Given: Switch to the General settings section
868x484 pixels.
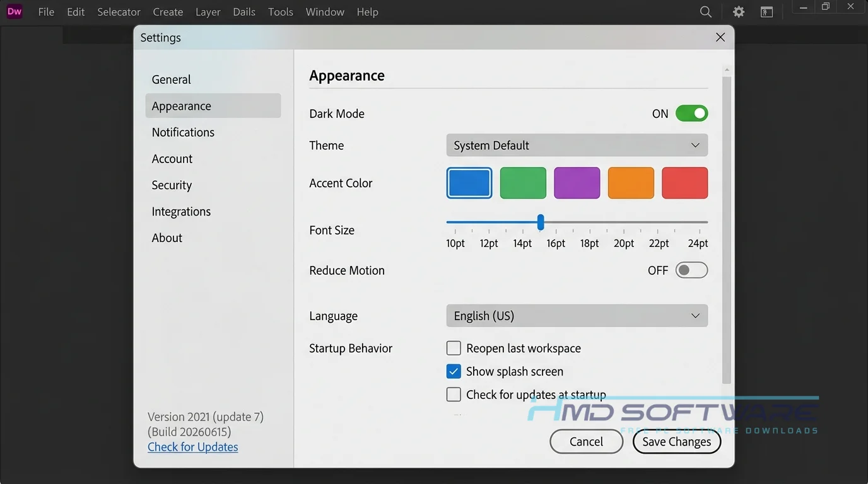Looking at the screenshot, I should pos(213,79).
